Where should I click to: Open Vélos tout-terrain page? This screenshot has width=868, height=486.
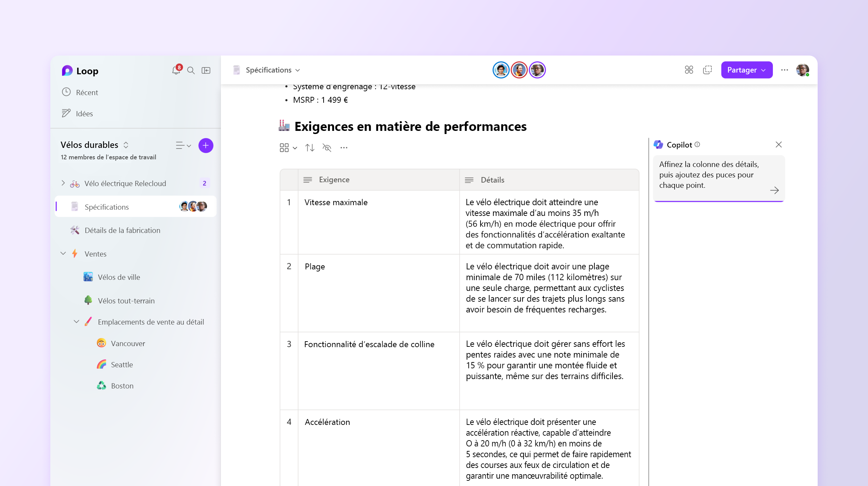126,301
